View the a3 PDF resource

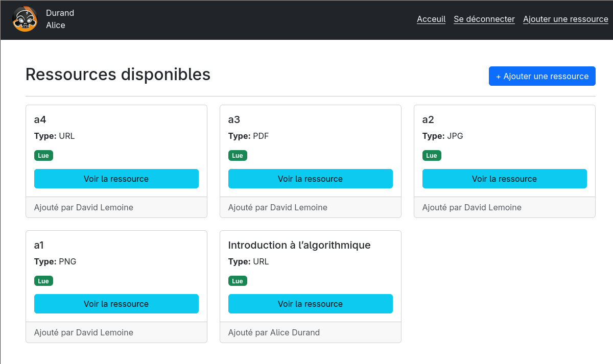point(311,179)
